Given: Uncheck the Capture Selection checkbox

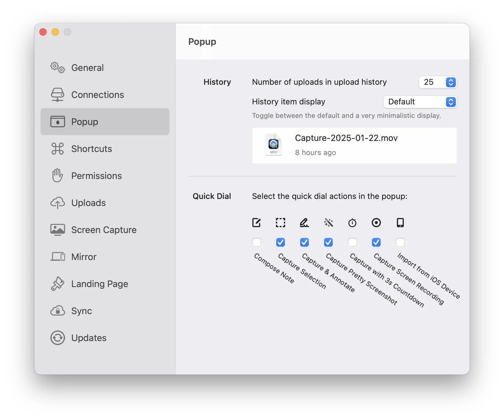Looking at the screenshot, I should pyautogui.click(x=281, y=242).
